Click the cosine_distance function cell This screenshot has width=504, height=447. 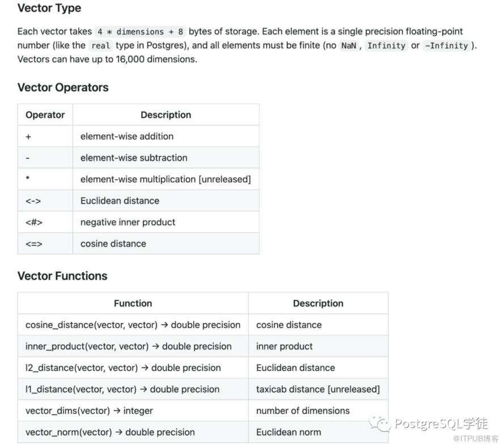[133, 325]
